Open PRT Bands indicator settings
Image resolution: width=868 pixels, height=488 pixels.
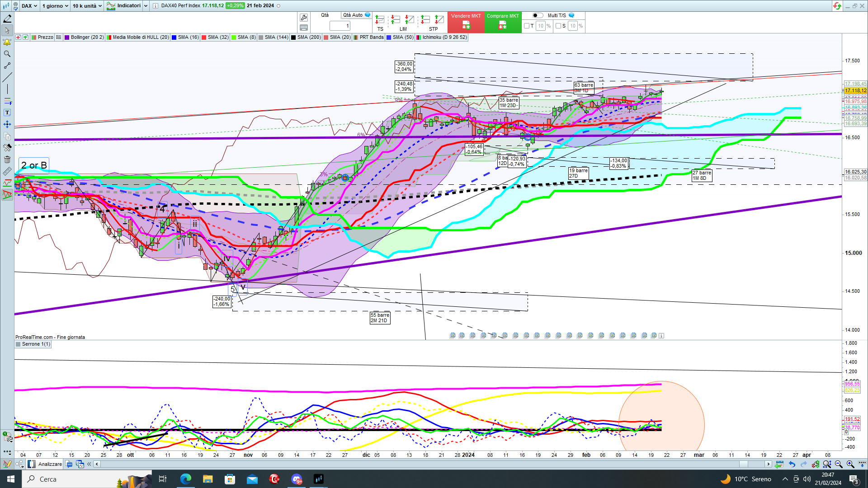(x=368, y=37)
